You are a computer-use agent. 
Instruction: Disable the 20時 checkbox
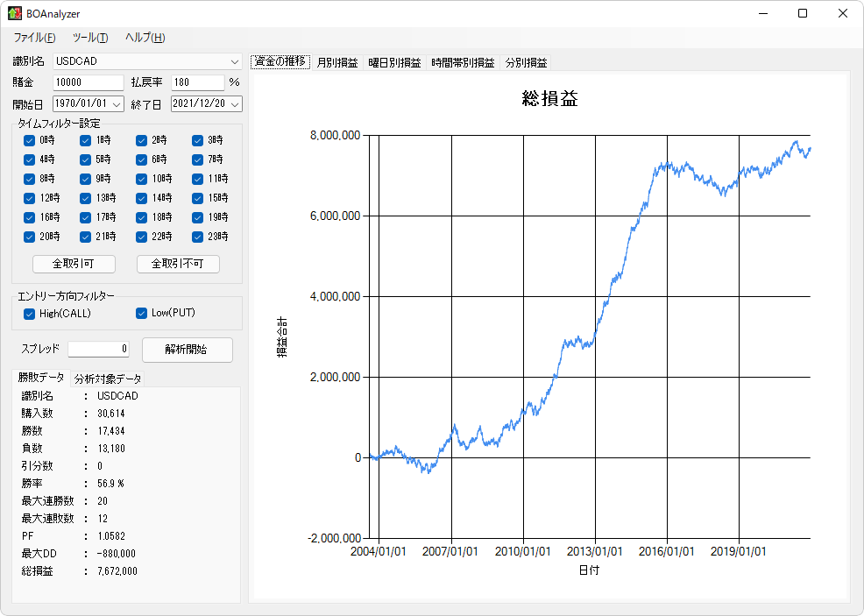pos(29,237)
